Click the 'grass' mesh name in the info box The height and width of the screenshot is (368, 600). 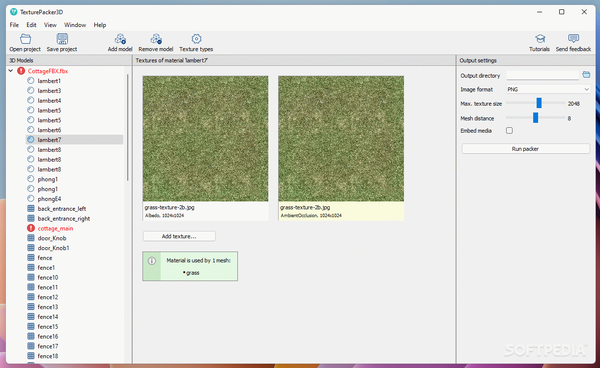click(193, 273)
